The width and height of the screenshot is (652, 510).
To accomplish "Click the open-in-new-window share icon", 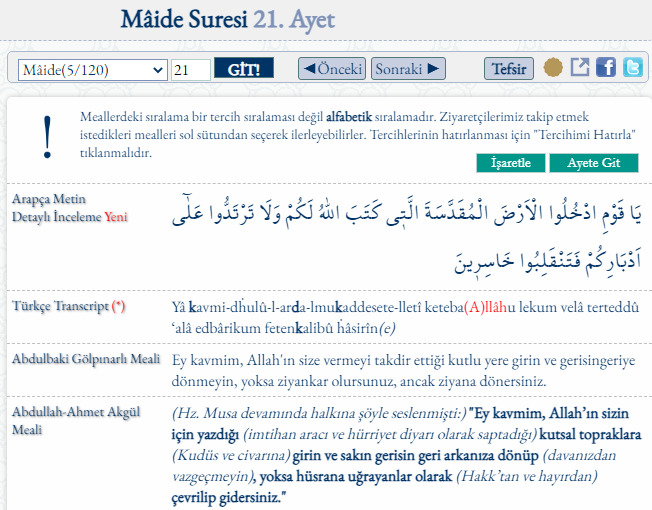I will click(580, 67).
